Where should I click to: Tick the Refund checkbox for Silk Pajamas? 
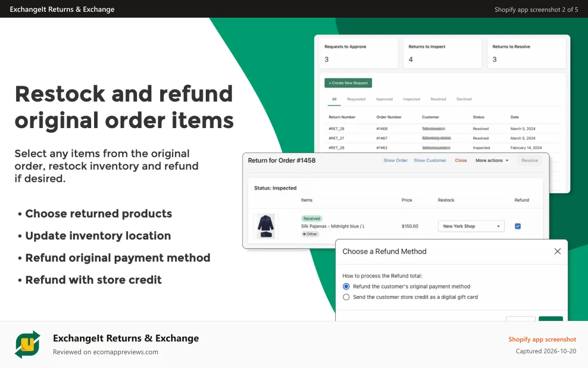(518, 226)
